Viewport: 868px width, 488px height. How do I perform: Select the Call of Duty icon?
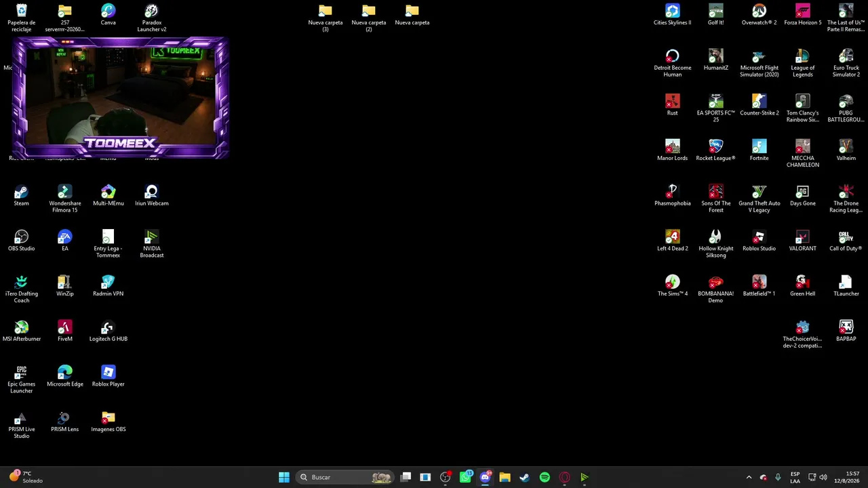click(846, 241)
